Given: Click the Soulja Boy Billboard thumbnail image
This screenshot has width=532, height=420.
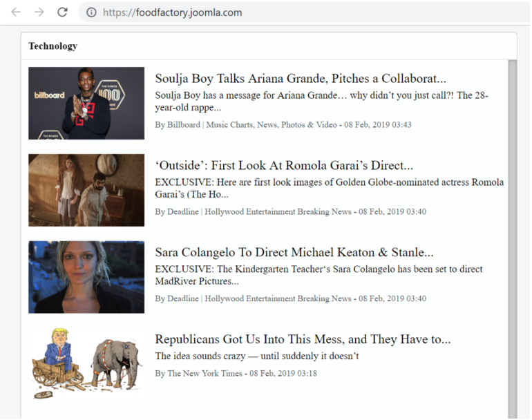Looking at the screenshot, I should pyautogui.click(x=86, y=103).
